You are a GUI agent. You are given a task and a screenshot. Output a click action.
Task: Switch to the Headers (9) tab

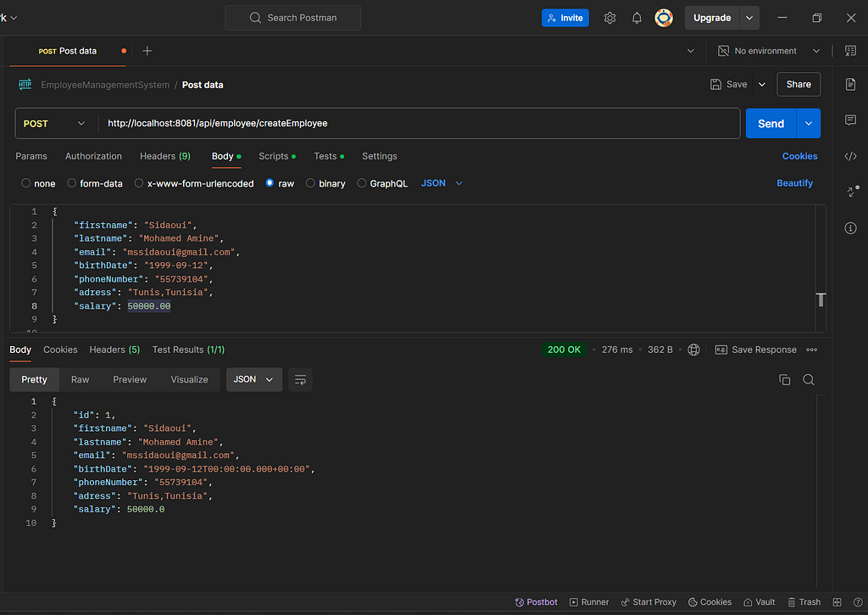coord(165,156)
